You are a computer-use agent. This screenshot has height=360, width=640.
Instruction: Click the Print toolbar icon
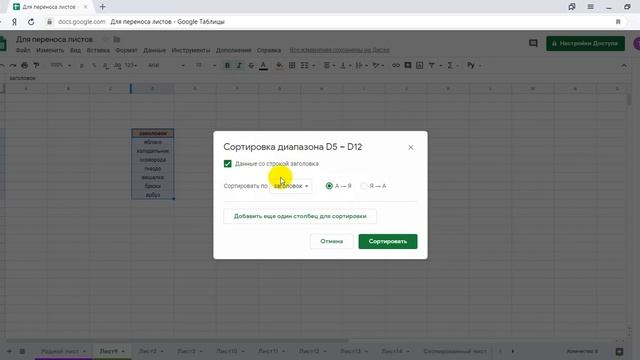tap(24, 65)
